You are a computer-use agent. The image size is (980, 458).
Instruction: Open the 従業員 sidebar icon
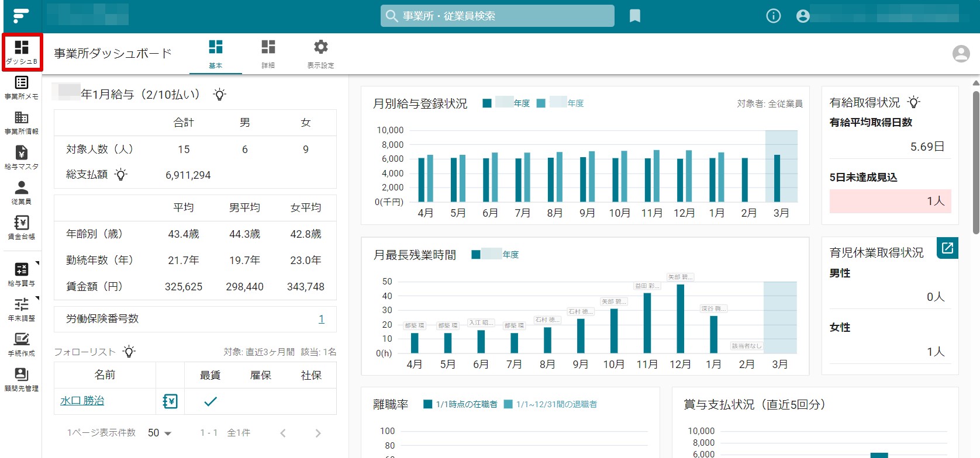21,193
